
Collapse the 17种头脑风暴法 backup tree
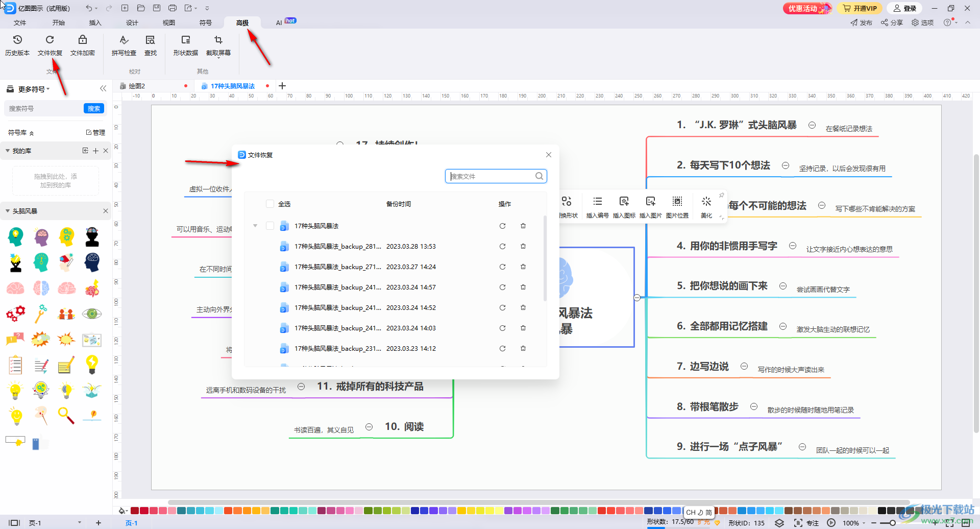click(x=255, y=226)
